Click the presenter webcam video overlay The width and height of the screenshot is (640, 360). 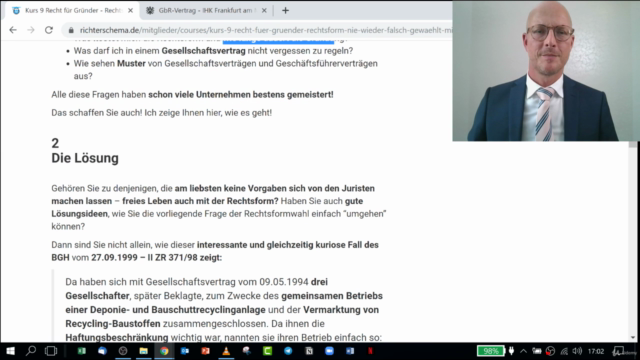coord(546,71)
